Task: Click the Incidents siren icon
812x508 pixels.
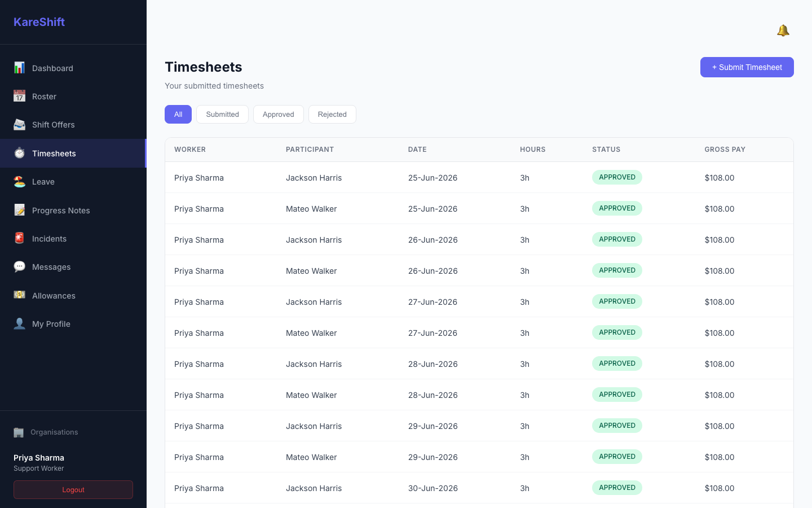Action: coord(19,238)
